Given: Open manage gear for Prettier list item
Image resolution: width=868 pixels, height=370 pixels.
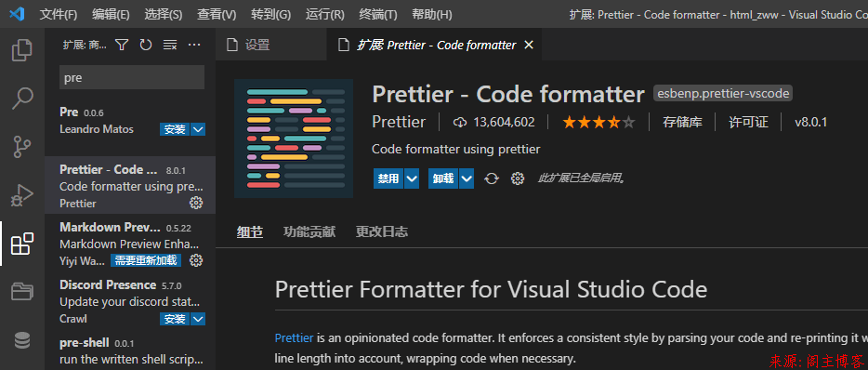Looking at the screenshot, I should pyautogui.click(x=196, y=203).
